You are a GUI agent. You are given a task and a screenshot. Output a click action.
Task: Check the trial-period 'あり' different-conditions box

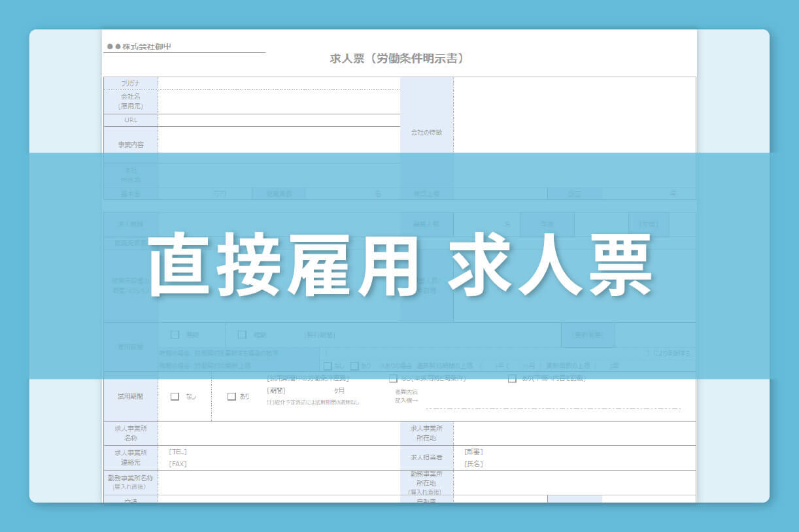(512, 378)
